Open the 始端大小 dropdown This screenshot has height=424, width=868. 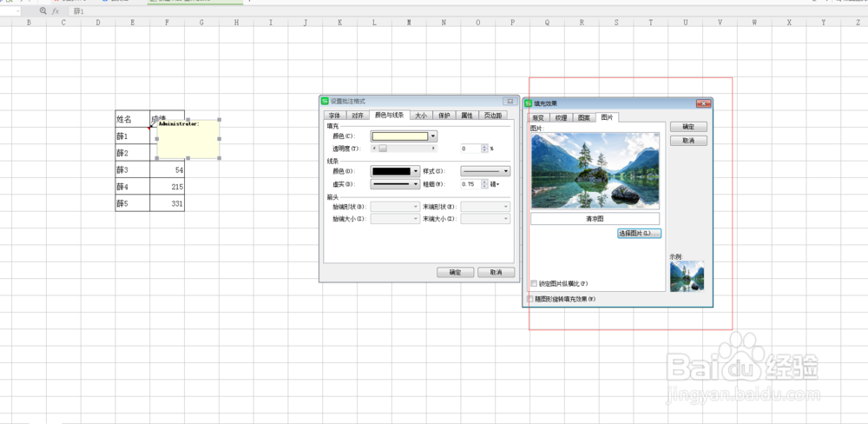(x=395, y=219)
